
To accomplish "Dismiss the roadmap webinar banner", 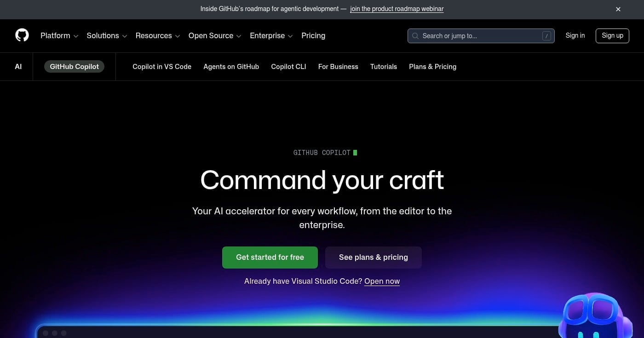I will point(618,9).
